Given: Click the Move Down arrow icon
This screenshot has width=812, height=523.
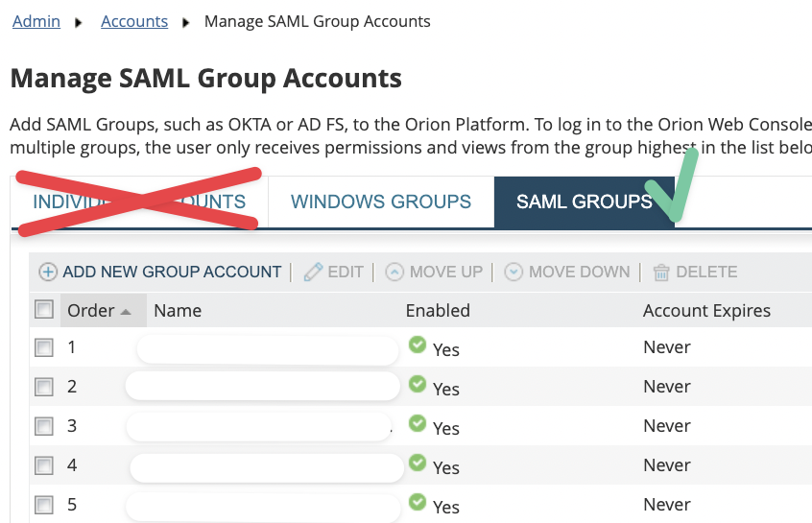Looking at the screenshot, I should [513, 273].
